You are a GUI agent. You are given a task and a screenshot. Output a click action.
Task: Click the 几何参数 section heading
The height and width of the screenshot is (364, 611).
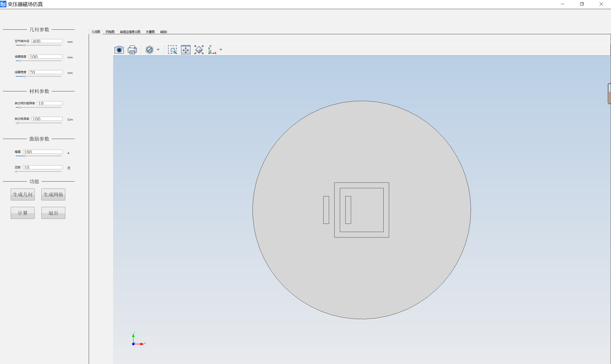(x=39, y=30)
